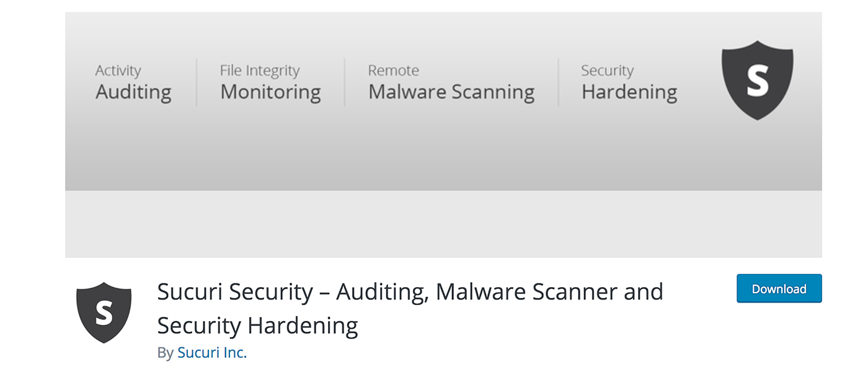Select the "Monitoring" word in banner
Image resolution: width=868 pixels, height=377 pixels.
click(270, 92)
